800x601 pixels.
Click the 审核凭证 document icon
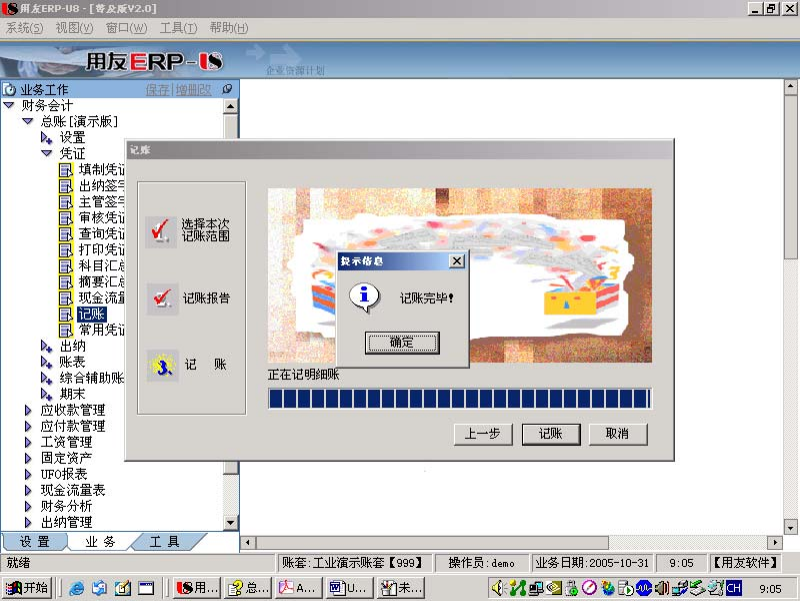[66, 218]
